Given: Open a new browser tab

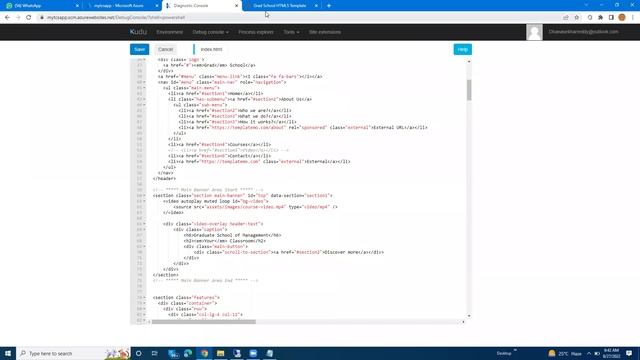Looking at the screenshot, I should coord(329,6).
